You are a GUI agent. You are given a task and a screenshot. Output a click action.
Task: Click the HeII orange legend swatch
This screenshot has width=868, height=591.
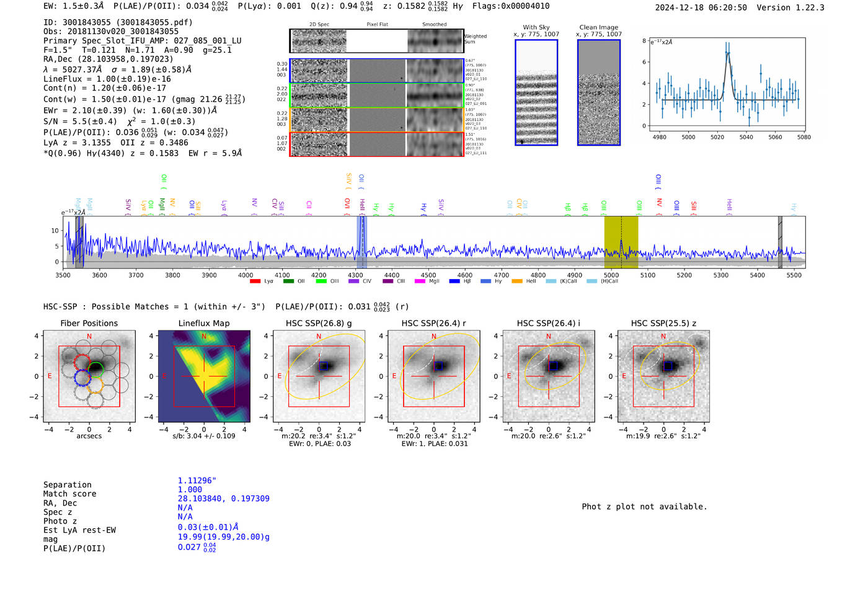coord(517,282)
